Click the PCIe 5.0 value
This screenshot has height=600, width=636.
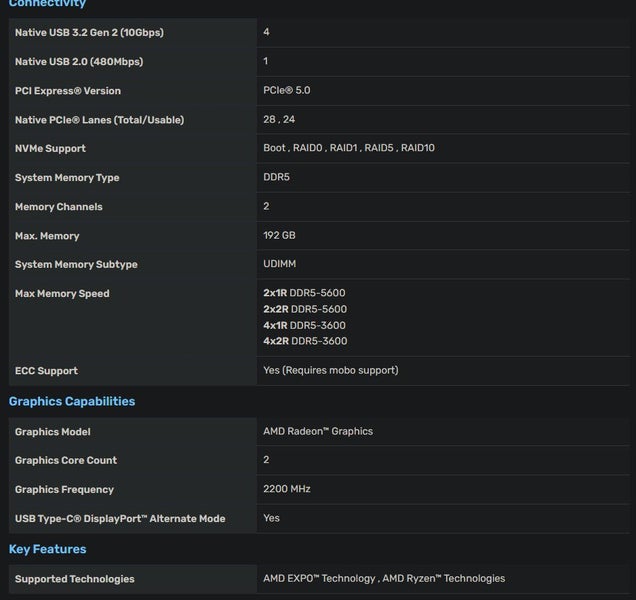pos(287,90)
